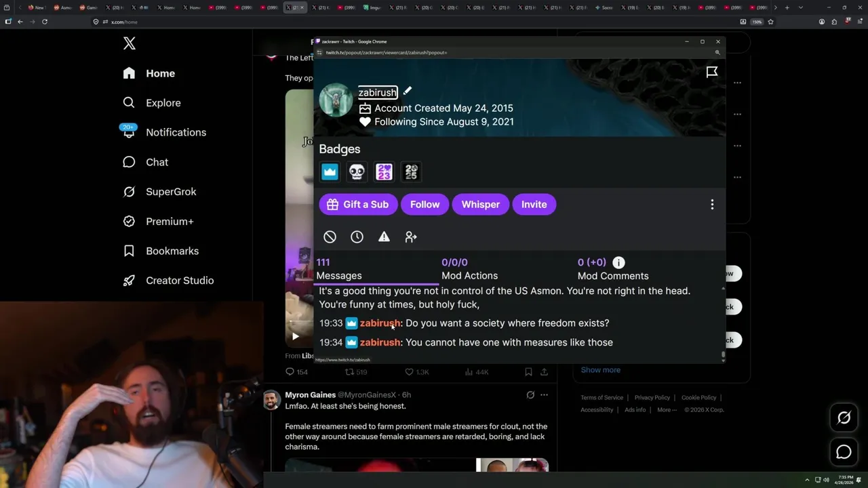Click Show more in right sidebar

pyautogui.click(x=600, y=370)
